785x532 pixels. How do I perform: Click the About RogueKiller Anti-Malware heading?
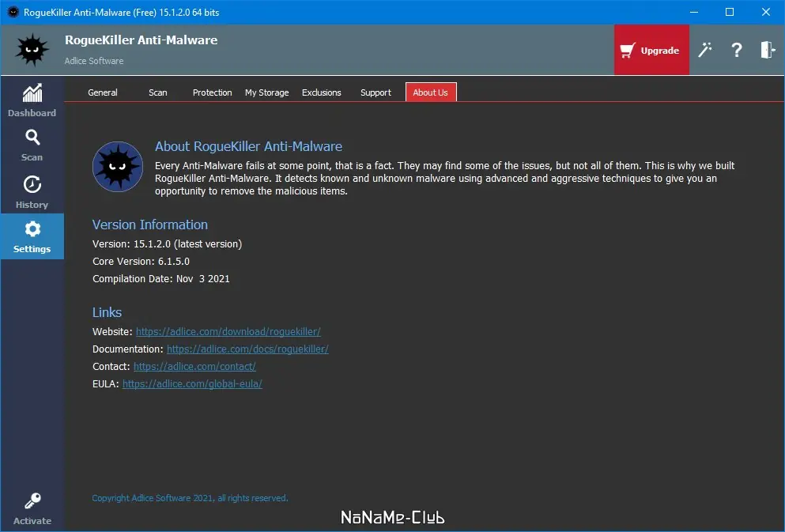(248, 146)
